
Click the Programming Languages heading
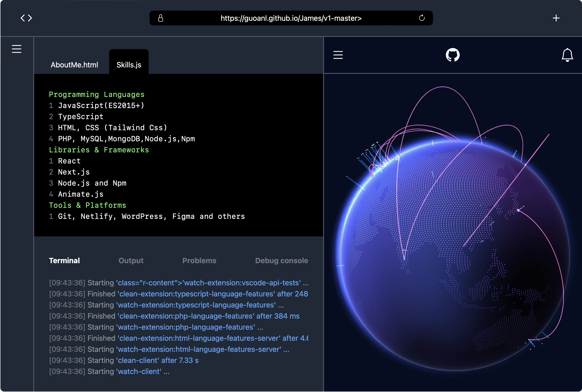coord(96,94)
